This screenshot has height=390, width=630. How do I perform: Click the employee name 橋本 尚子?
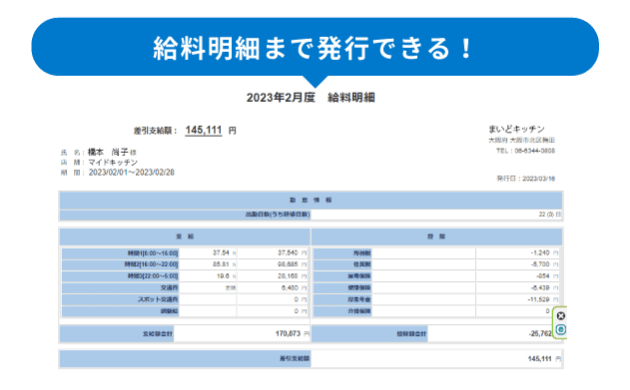click(x=108, y=152)
